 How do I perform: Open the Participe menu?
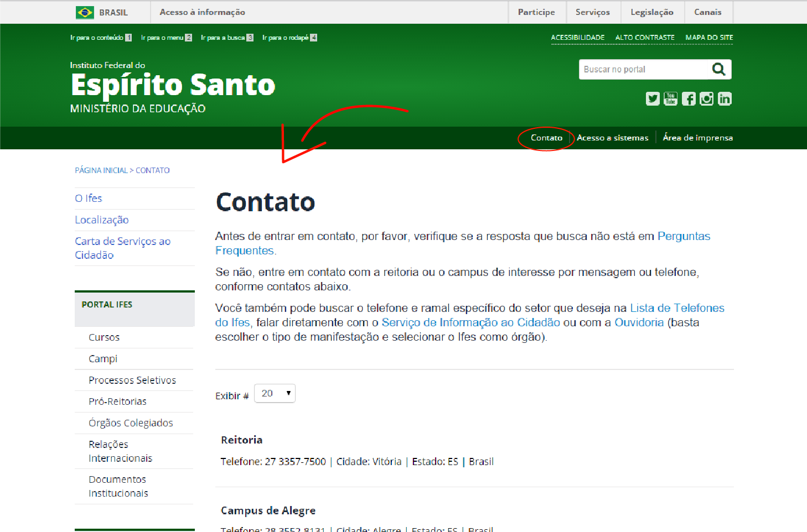click(x=536, y=12)
